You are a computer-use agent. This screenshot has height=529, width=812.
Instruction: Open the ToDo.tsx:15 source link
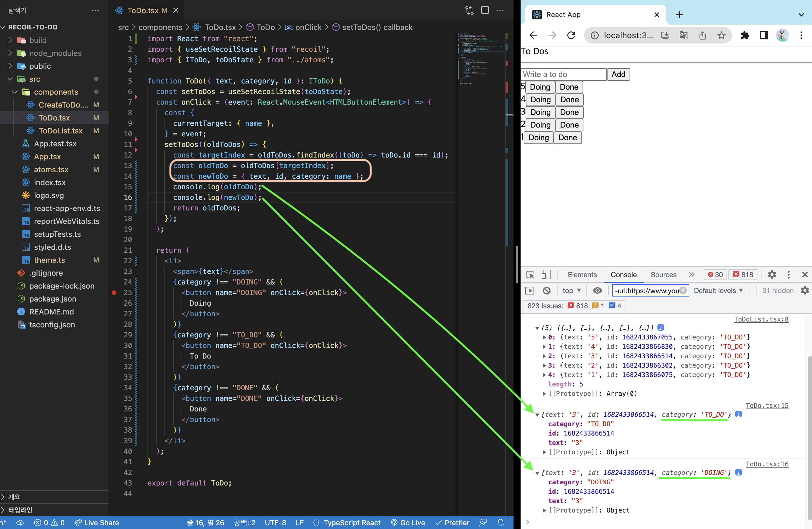tap(767, 406)
